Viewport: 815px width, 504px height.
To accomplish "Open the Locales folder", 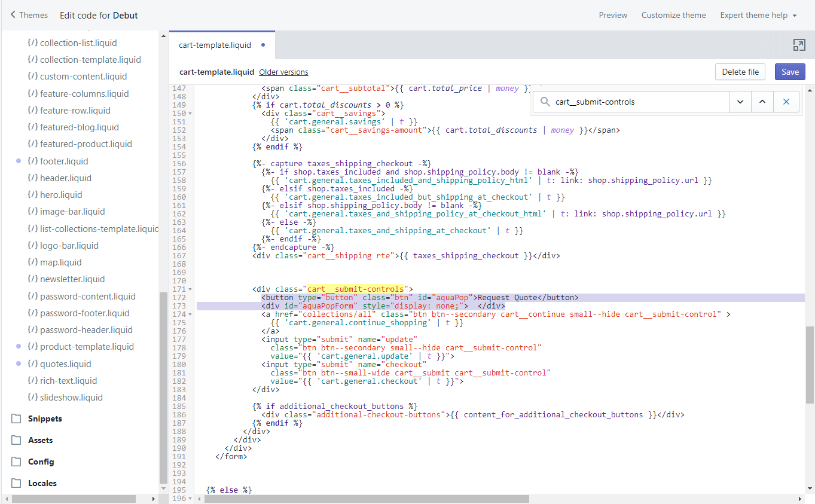I will (42, 483).
